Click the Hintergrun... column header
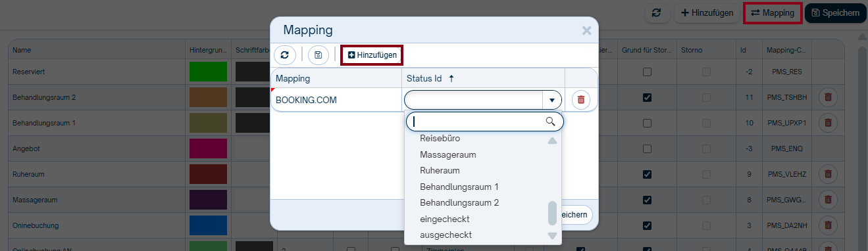This screenshot has width=868, height=251. pos(208,50)
